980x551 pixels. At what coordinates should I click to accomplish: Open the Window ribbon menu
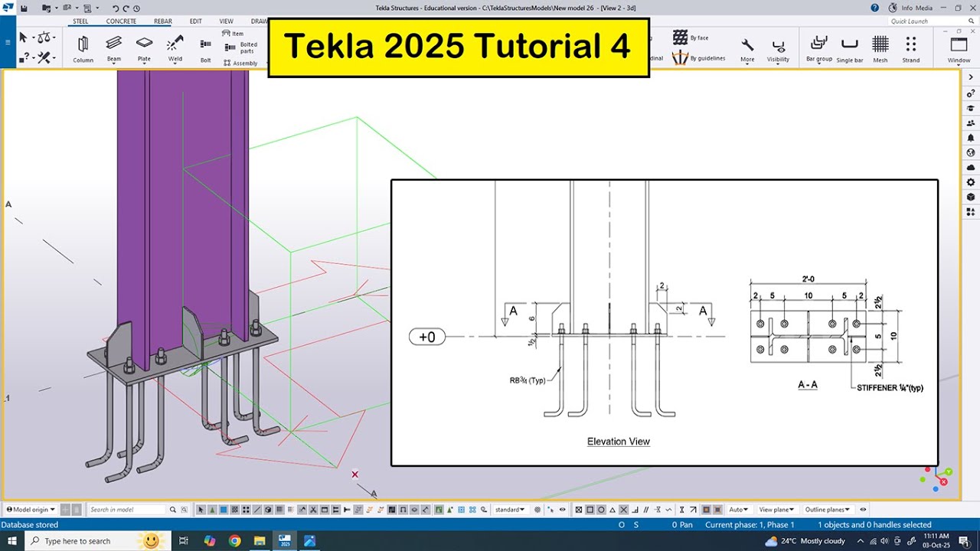[959, 50]
